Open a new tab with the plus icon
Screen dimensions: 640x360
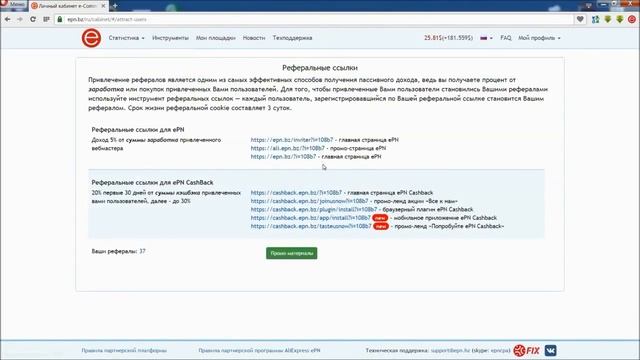115,6
